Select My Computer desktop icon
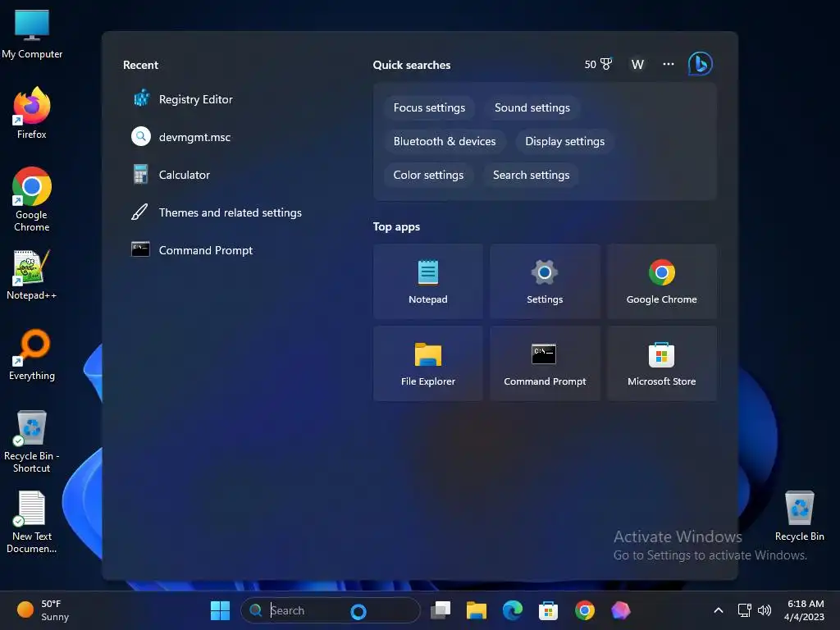Screen dimensions: 840x630 click(32, 34)
